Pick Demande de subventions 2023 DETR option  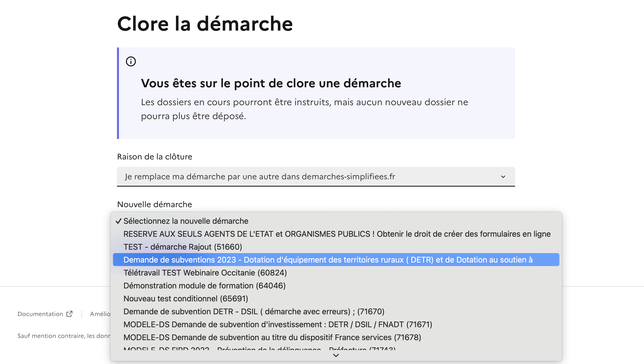328,260
